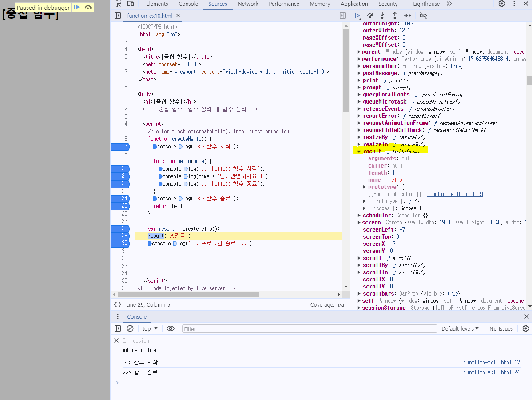Expand the performance entry
Screen dimensions: 532x400
[359, 59]
